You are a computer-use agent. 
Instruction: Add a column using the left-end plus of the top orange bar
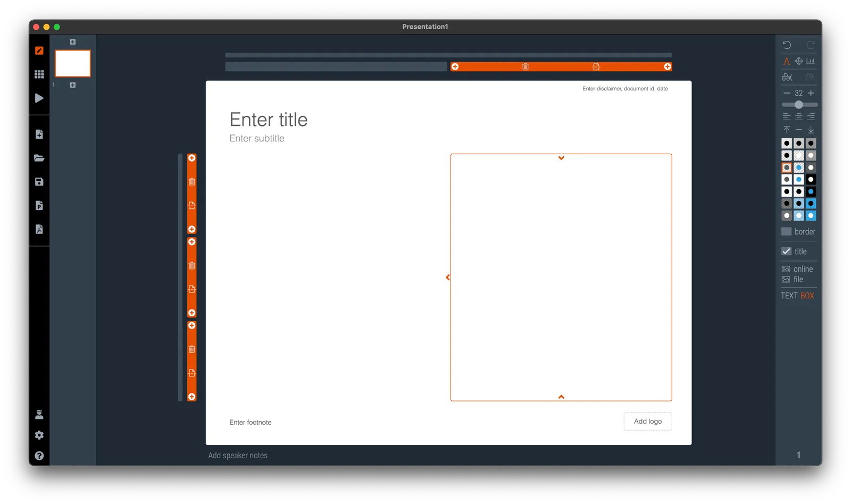(455, 66)
